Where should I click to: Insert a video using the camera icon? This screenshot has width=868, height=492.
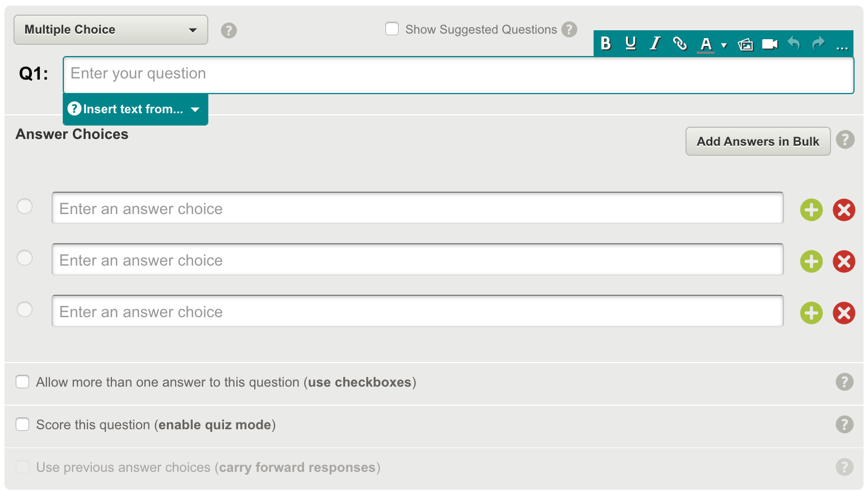coord(770,44)
